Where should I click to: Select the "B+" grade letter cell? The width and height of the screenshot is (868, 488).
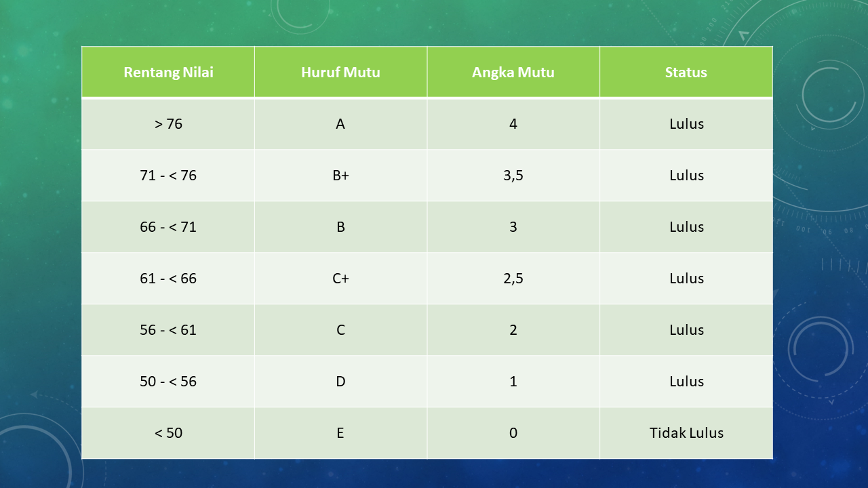[x=340, y=176]
